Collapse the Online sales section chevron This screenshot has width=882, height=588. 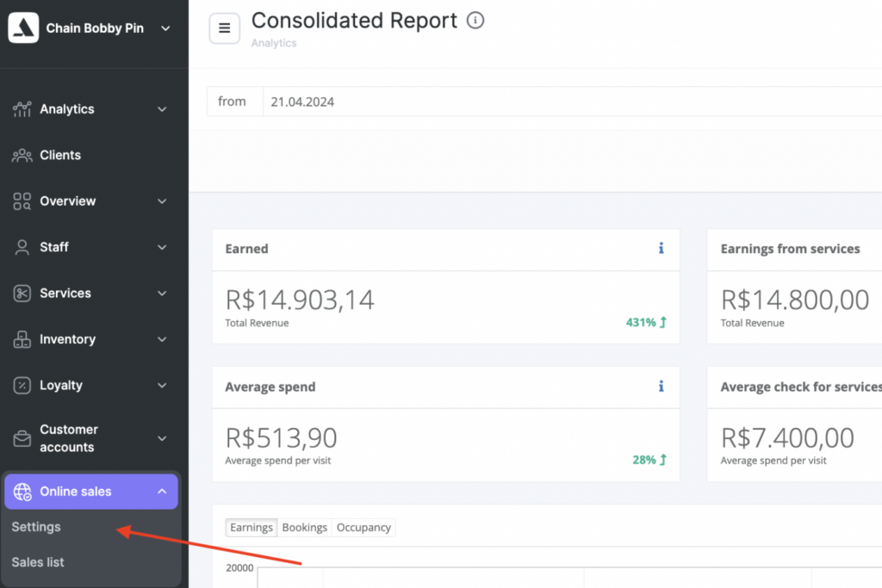(162, 492)
